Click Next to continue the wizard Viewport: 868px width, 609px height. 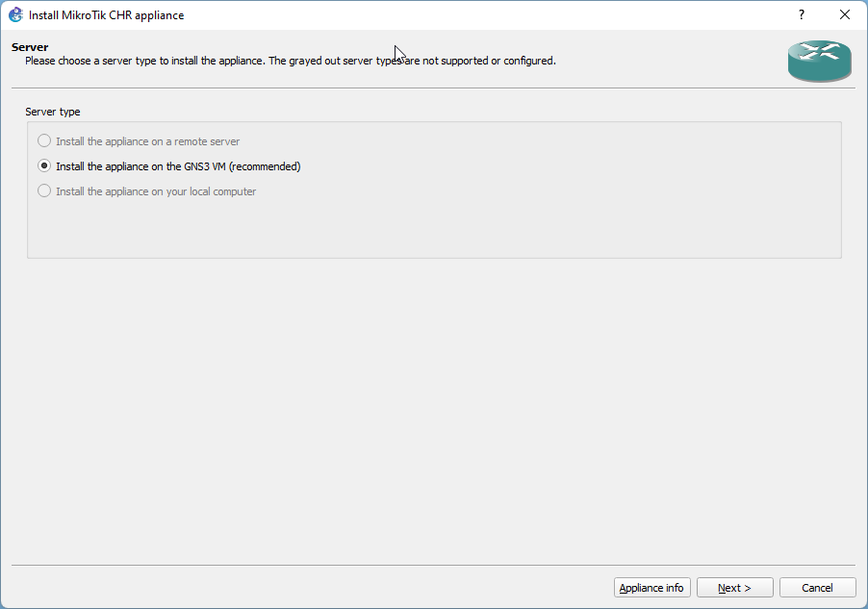pos(734,587)
